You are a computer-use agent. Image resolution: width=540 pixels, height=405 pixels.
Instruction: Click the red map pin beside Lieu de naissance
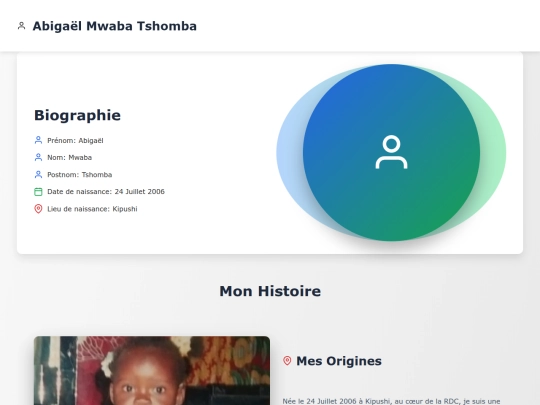point(38,209)
